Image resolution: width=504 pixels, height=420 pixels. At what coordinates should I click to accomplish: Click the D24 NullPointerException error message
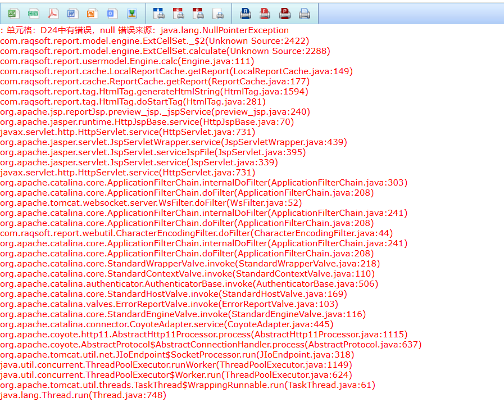pyautogui.click(x=144, y=30)
